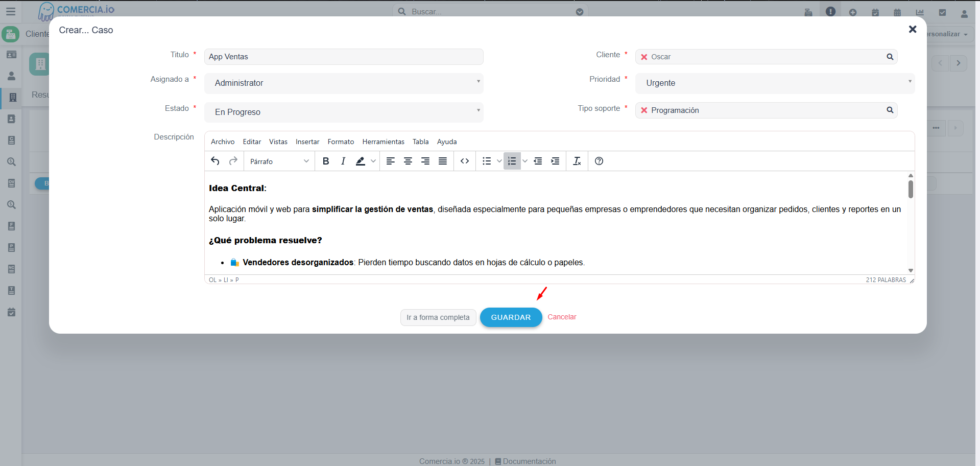The image size is (980, 466).
Task: Click sidebar building accounts icon
Action: click(x=13, y=97)
